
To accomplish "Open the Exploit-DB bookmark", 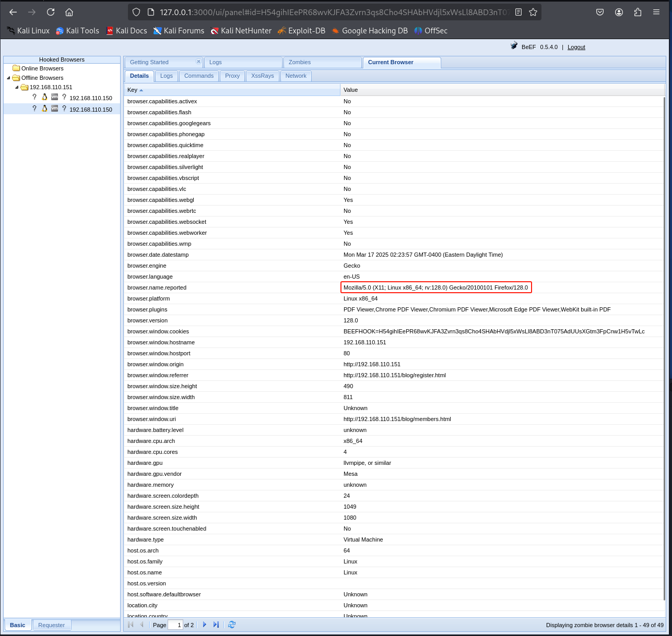I will pos(301,31).
